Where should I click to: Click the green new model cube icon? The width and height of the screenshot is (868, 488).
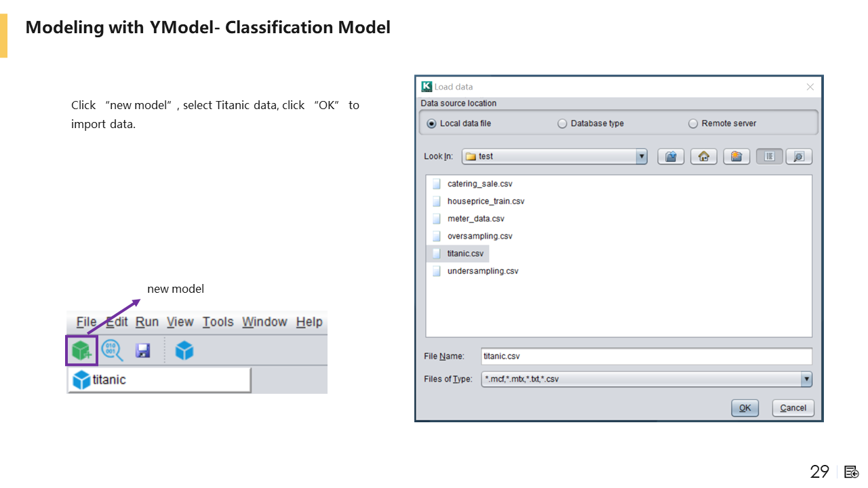point(81,350)
